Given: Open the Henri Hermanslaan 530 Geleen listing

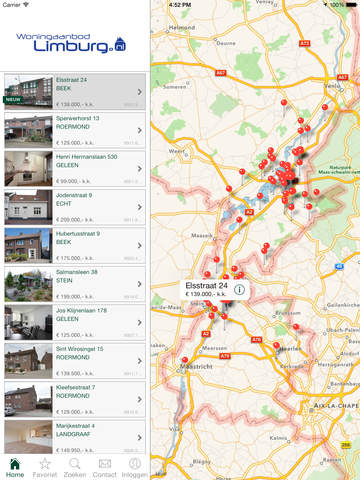Looking at the screenshot, I should point(75,169).
